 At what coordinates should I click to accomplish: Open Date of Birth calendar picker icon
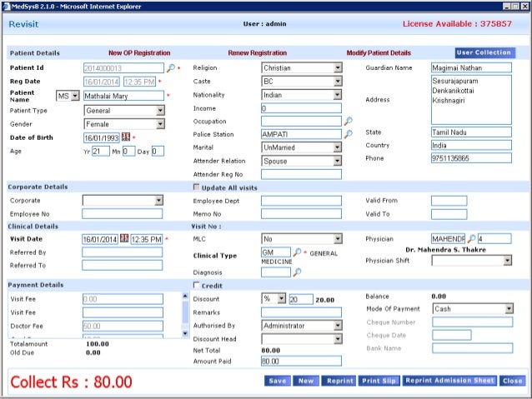point(126,137)
